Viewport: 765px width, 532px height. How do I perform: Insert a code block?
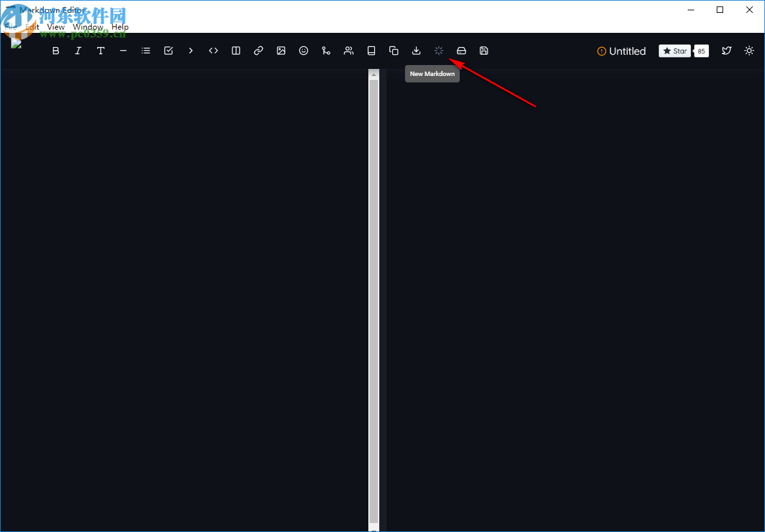(213, 50)
